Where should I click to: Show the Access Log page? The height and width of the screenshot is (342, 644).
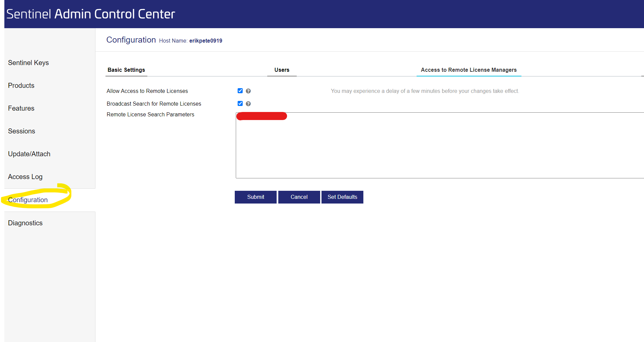pos(25,177)
